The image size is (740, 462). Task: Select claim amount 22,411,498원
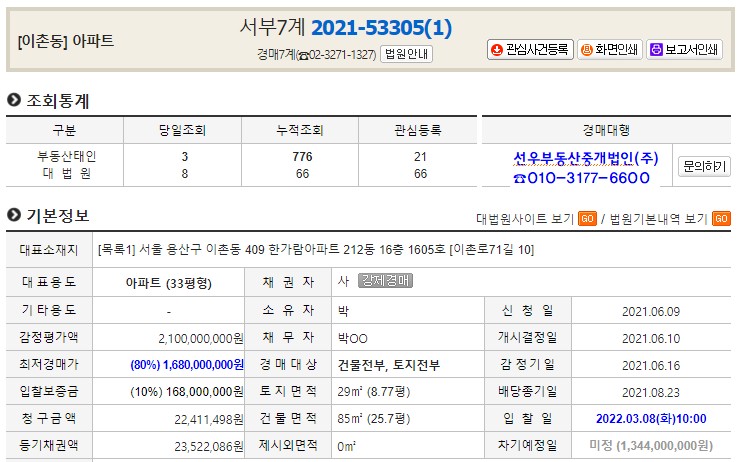[x=209, y=419]
